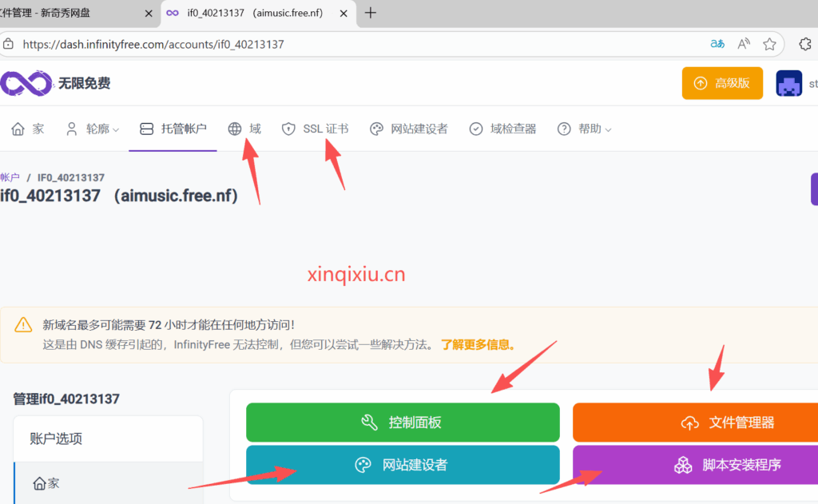Screen dimensions: 818x504
Task: Click the site info lock icon
Action: [x=9, y=44]
